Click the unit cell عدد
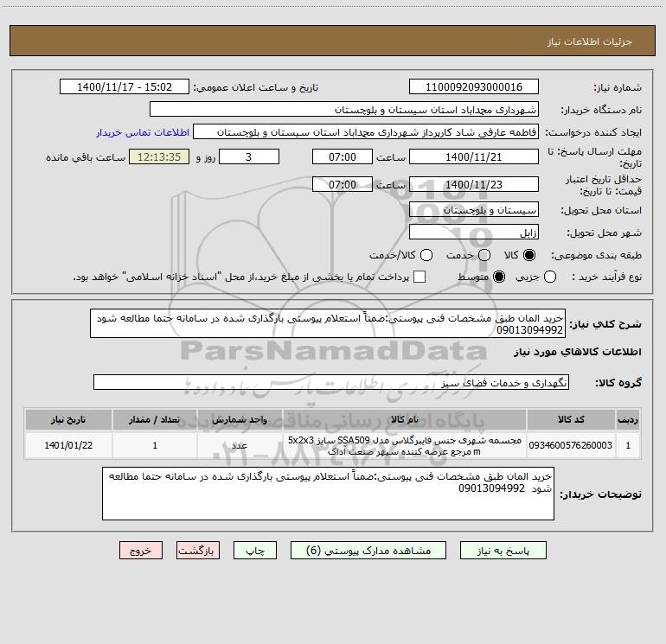Screen dimensions: 666x644 (240, 445)
